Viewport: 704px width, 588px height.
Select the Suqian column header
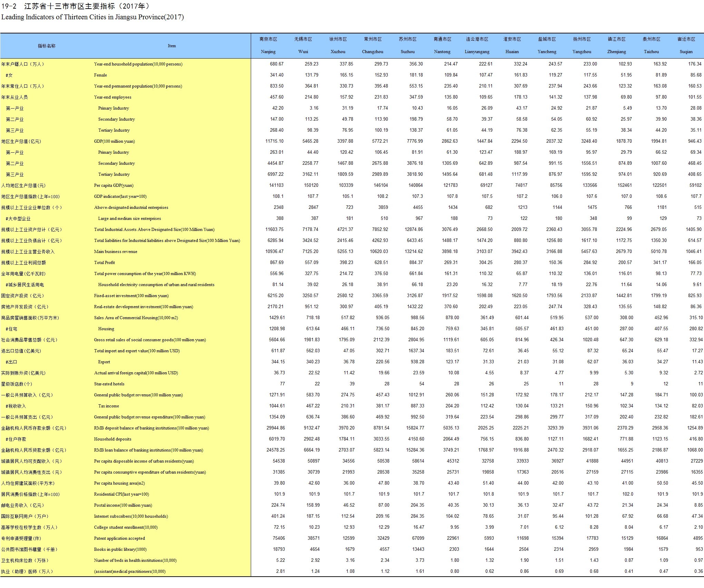click(686, 52)
